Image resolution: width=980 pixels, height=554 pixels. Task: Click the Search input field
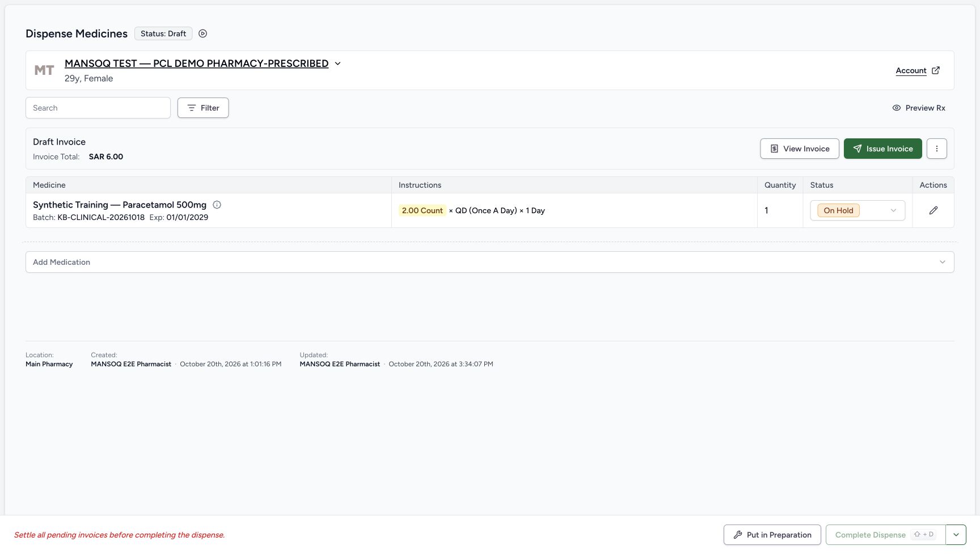pyautogui.click(x=98, y=108)
